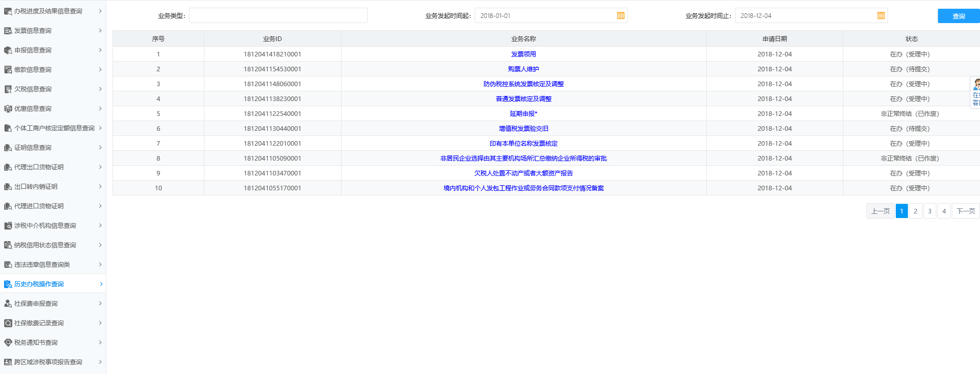Expand the 欠税信息查询 chevron
Viewport: 980px width, 374px height.
pos(100,89)
